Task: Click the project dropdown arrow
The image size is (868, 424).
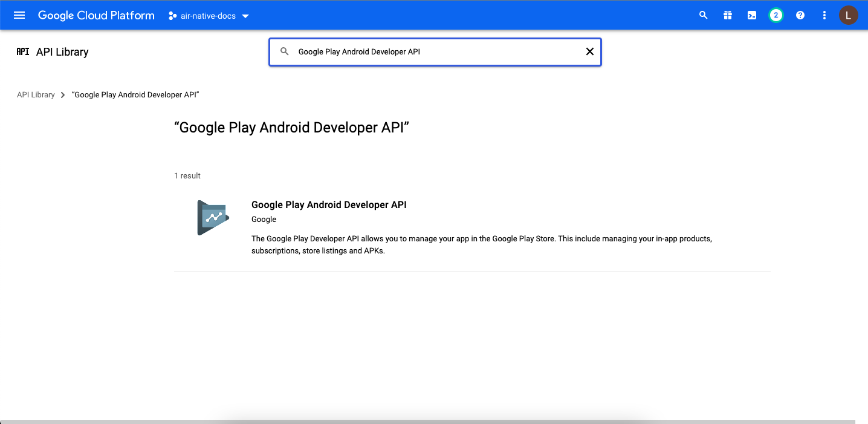Action: pos(245,16)
